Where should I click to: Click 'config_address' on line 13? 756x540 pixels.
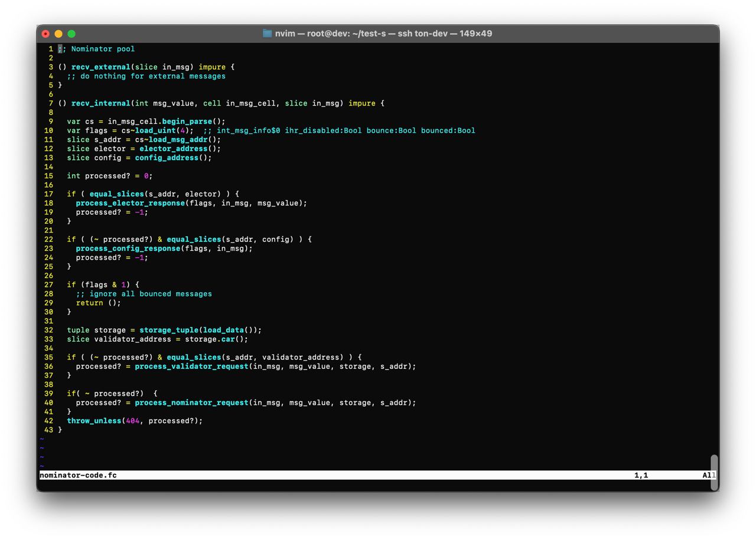pyautogui.click(x=167, y=158)
